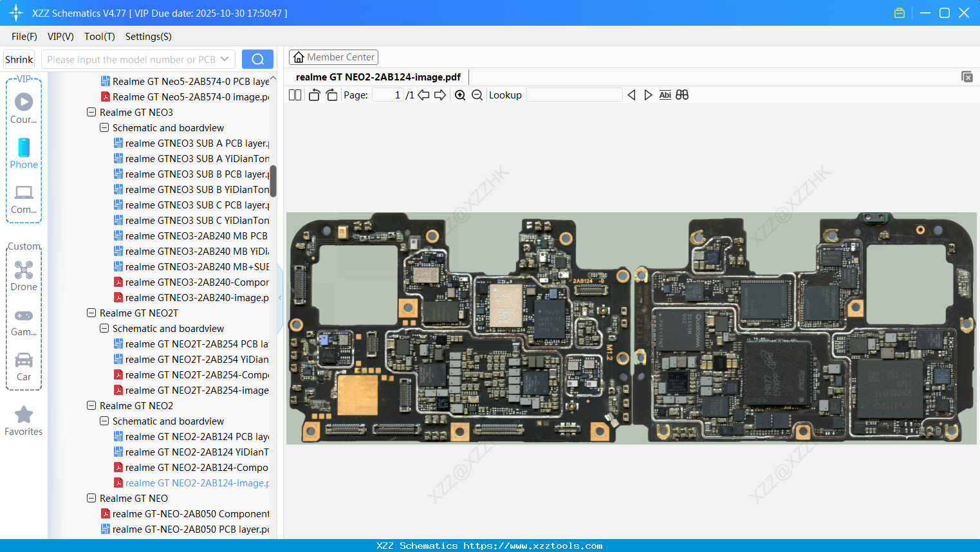Find next lookup match
The width and height of the screenshot is (980, 552).
click(648, 95)
